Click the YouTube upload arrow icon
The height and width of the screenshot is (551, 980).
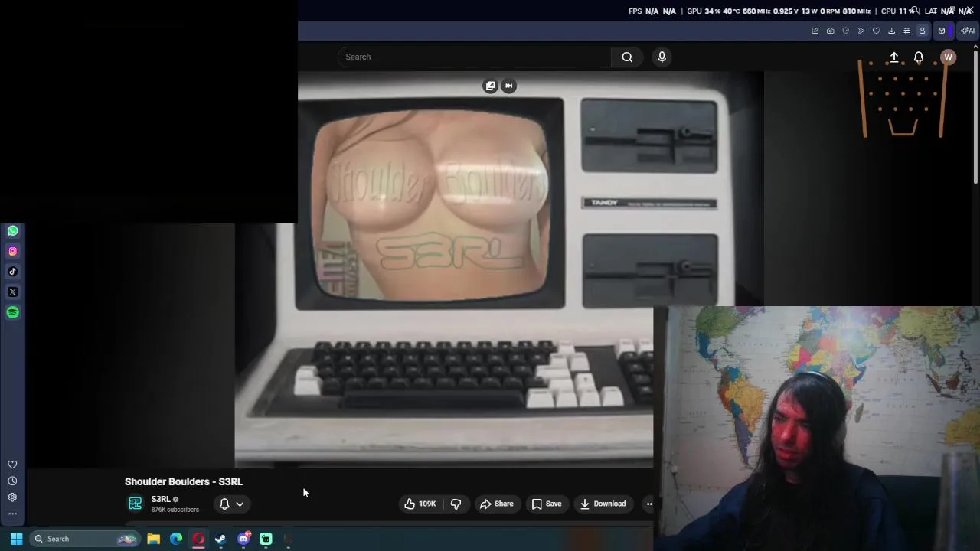click(x=894, y=57)
